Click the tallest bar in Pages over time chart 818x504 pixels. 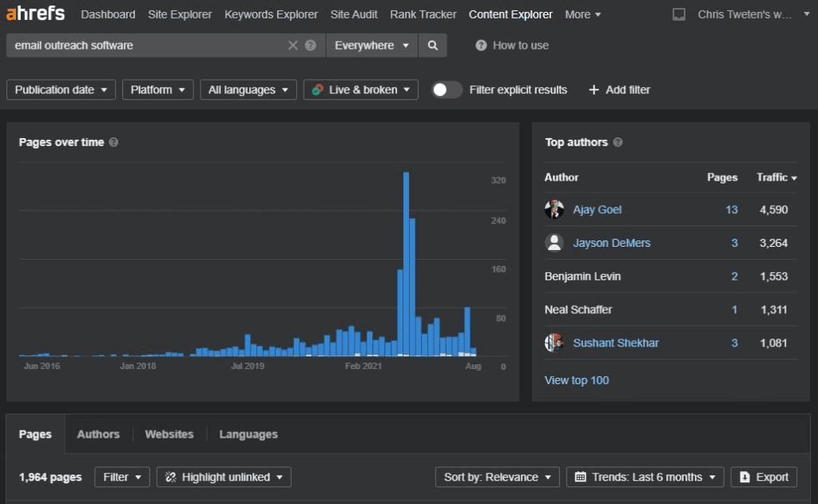406,264
